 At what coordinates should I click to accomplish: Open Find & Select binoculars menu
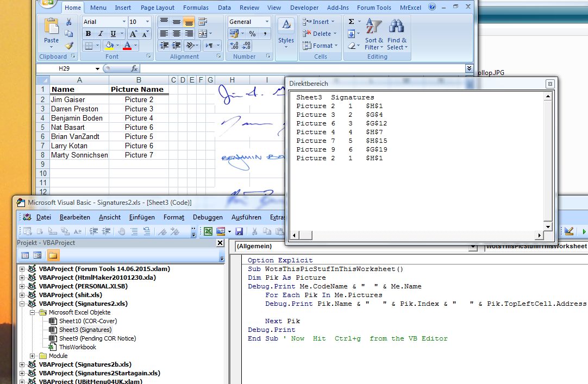pyautogui.click(x=397, y=34)
